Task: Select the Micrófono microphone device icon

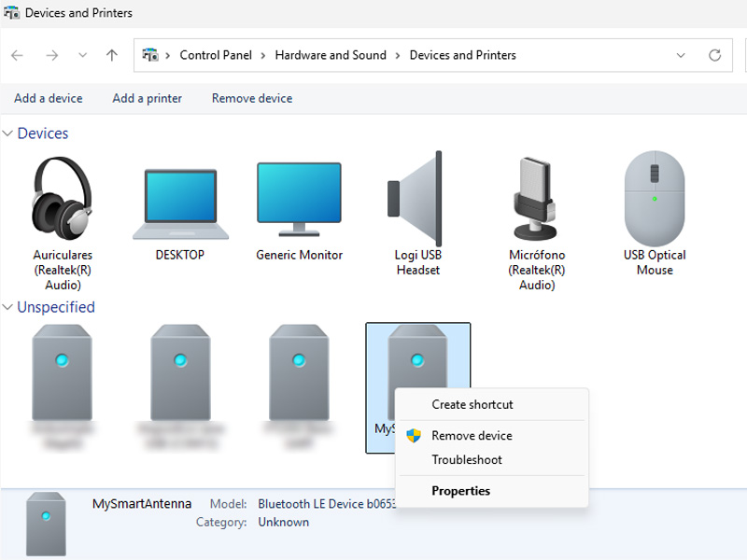Action: 536,198
